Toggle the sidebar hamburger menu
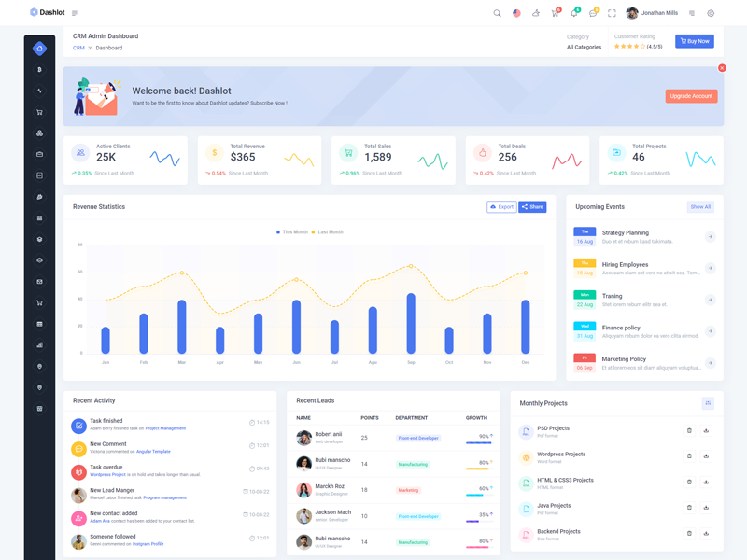The image size is (747, 560). (x=75, y=13)
